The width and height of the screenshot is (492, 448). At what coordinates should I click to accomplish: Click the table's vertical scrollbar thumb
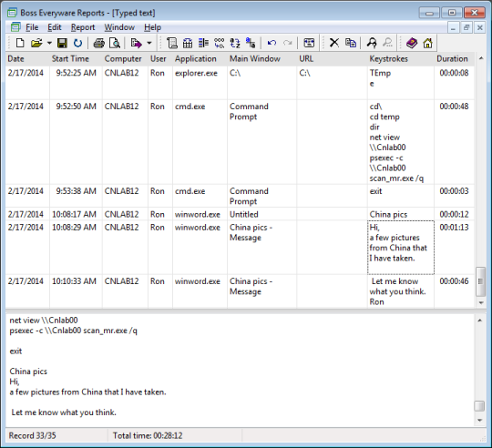(x=480, y=281)
